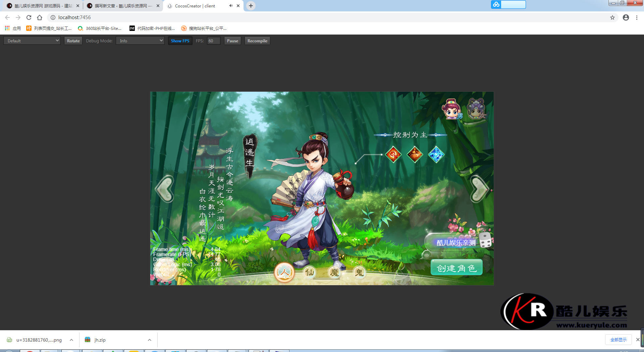Click the blue crystal skill icon
644x352 pixels.
pos(436,155)
